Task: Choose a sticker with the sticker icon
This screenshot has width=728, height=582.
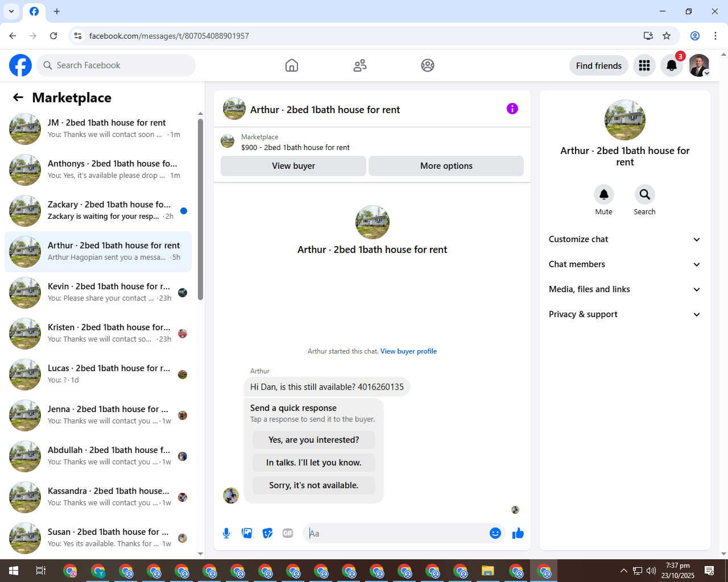Action: pos(267,533)
